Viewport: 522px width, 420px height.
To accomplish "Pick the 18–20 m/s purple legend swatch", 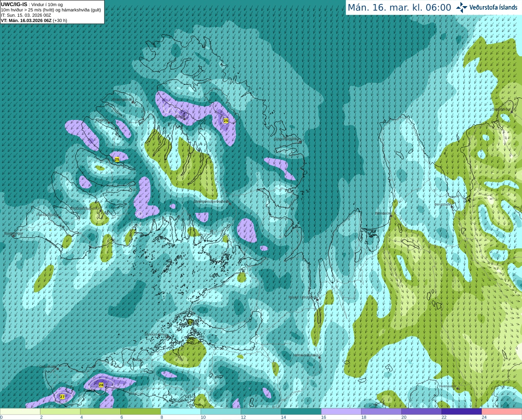I will click(382, 411).
